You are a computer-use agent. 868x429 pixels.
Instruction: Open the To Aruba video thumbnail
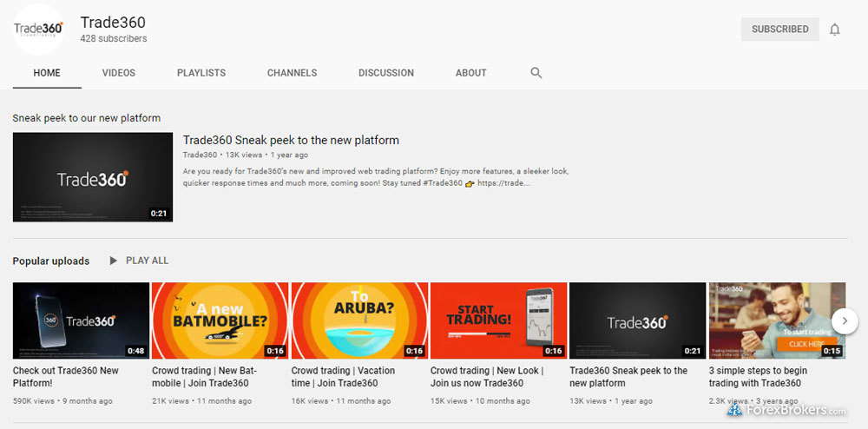[359, 320]
